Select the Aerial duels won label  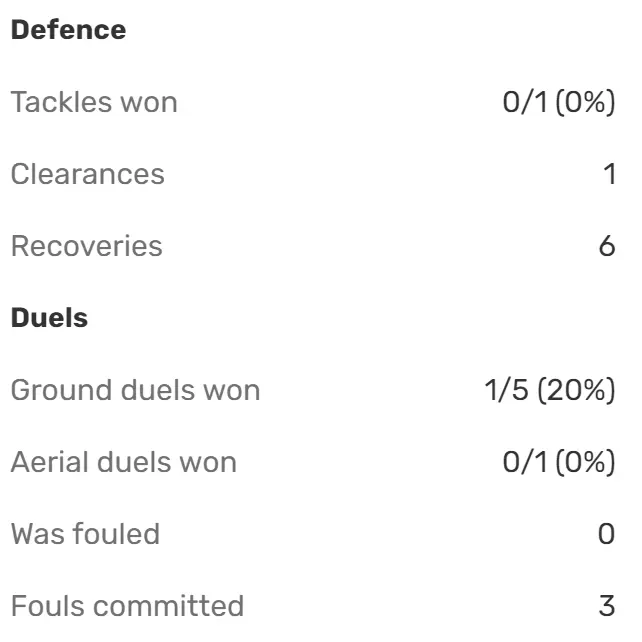tap(123, 462)
